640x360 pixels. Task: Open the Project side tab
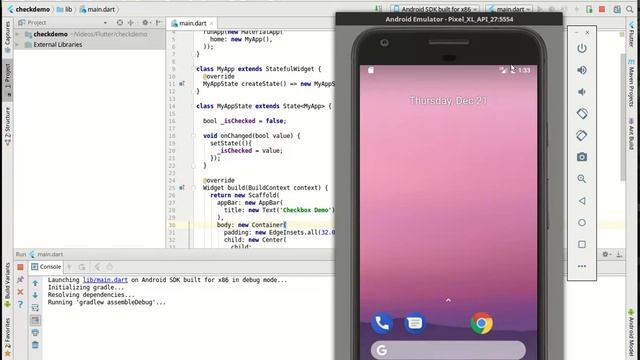(7, 79)
